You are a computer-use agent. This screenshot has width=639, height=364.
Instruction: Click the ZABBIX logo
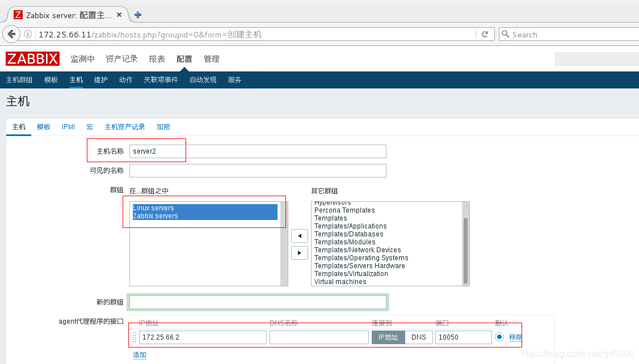pos(32,58)
